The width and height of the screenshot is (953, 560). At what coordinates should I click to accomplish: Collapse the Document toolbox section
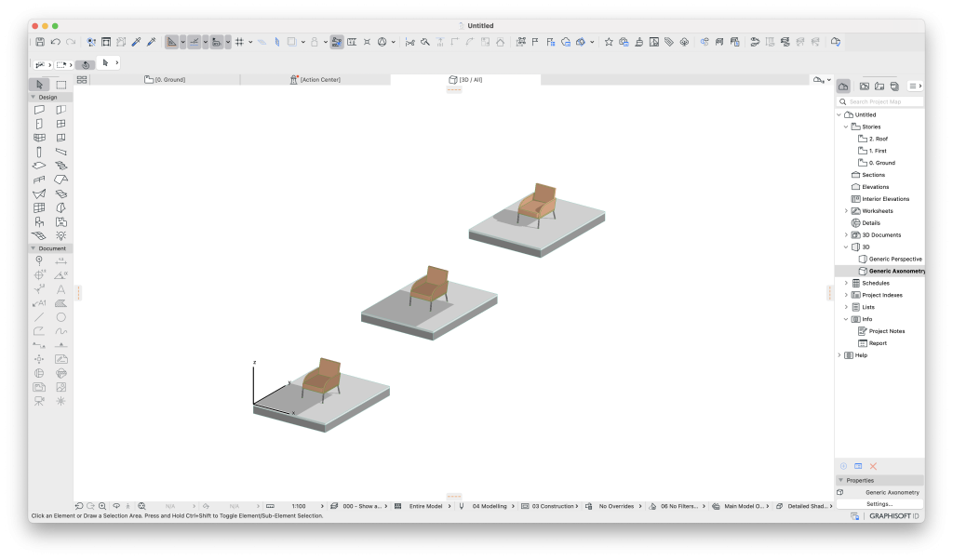[x=33, y=248]
